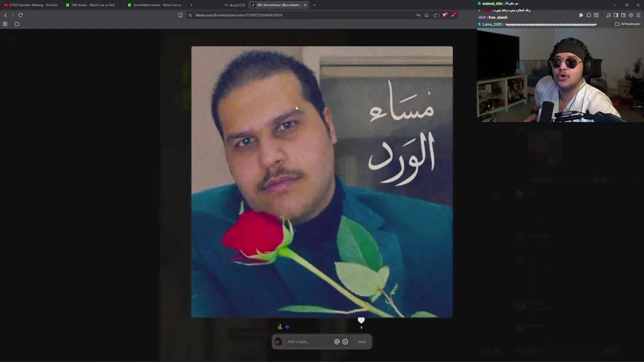This screenshot has width=644, height=362.
Task: Click the rose portrait image
Action: 322,182
